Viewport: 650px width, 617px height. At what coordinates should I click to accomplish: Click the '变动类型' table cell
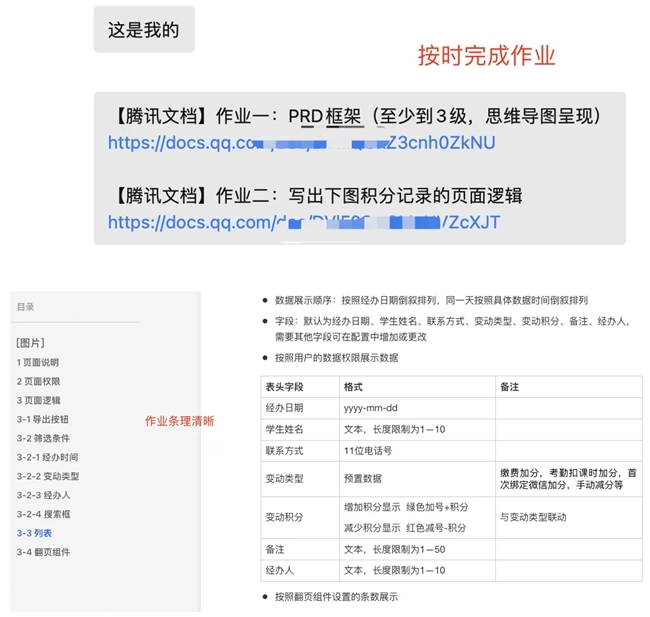coord(300,479)
